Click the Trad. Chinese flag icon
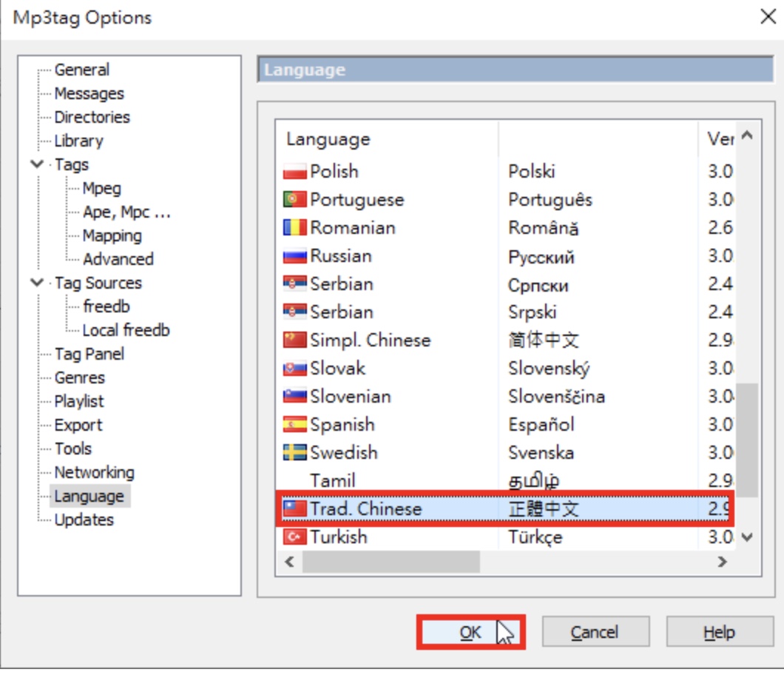The image size is (784, 675). [294, 509]
